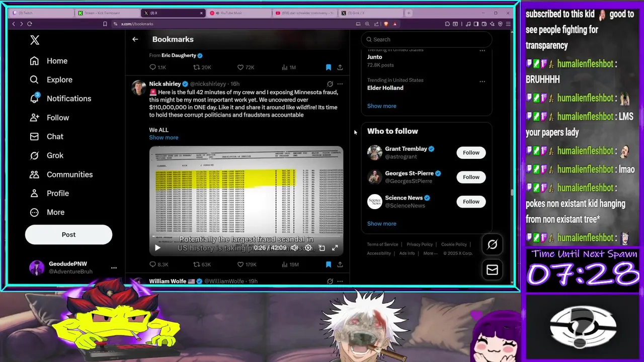The width and height of the screenshot is (644, 362).
Task: Expand More footer options
Action: click(430, 253)
